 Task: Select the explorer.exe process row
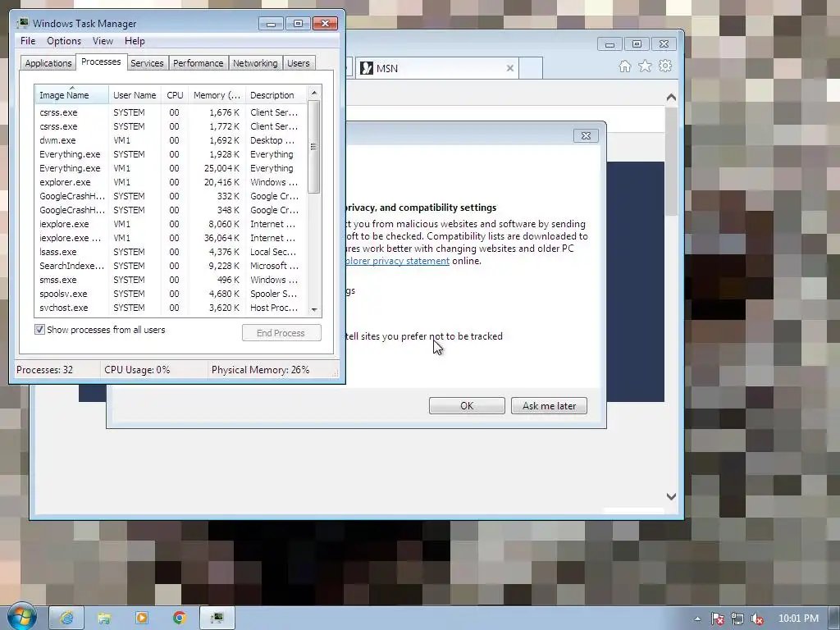tap(171, 182)
